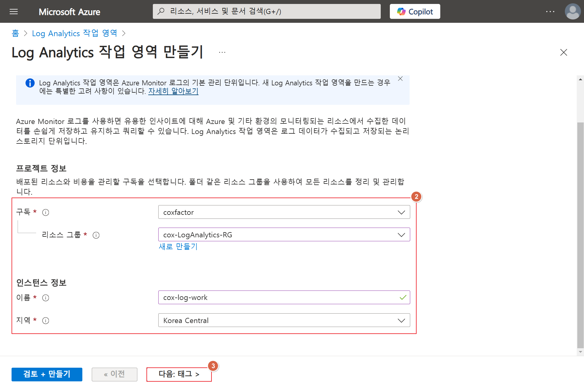Expand the Korea Central region dropdown

pyautogui.click(x=284, y=320)
